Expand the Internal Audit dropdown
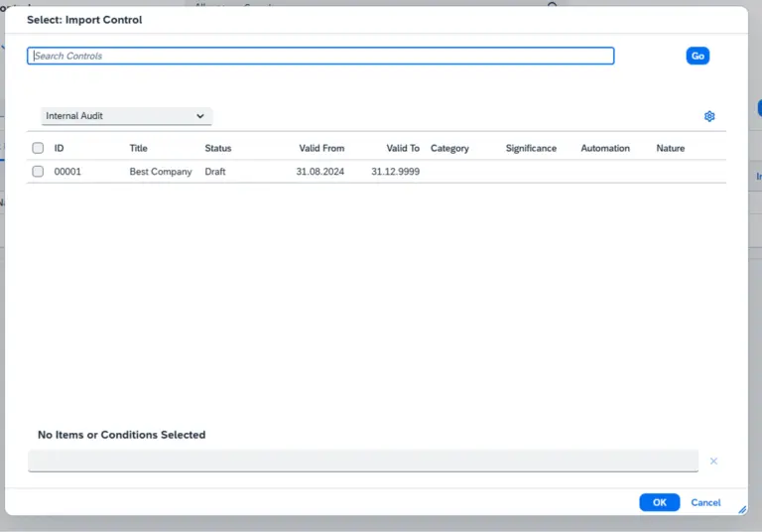The image size is (762, 532). [126, 116]
